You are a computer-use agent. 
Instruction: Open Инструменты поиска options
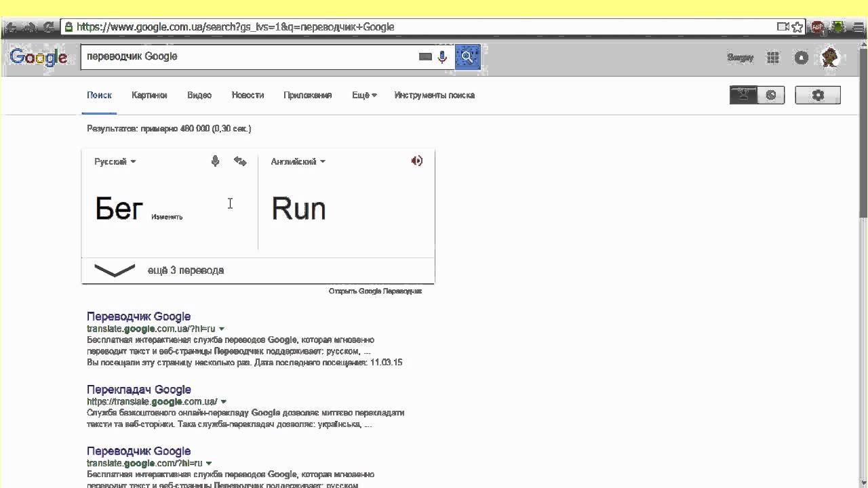coord(435,96)
